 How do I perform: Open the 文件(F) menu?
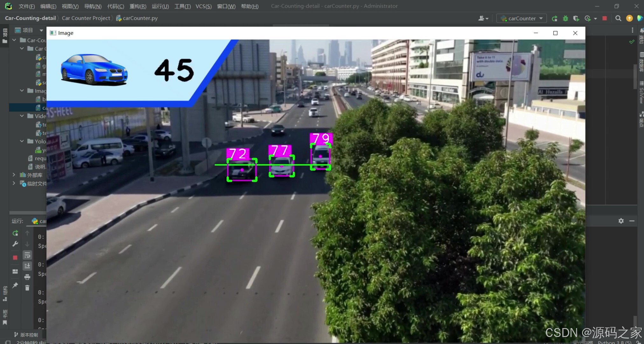(27, 6)
